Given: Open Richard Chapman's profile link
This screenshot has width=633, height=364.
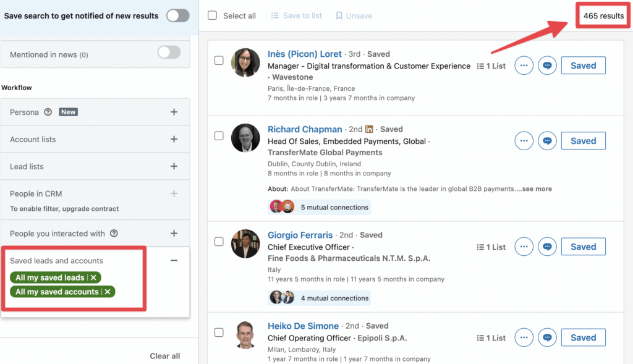Looking at the screenshot, I should (305, 129).
